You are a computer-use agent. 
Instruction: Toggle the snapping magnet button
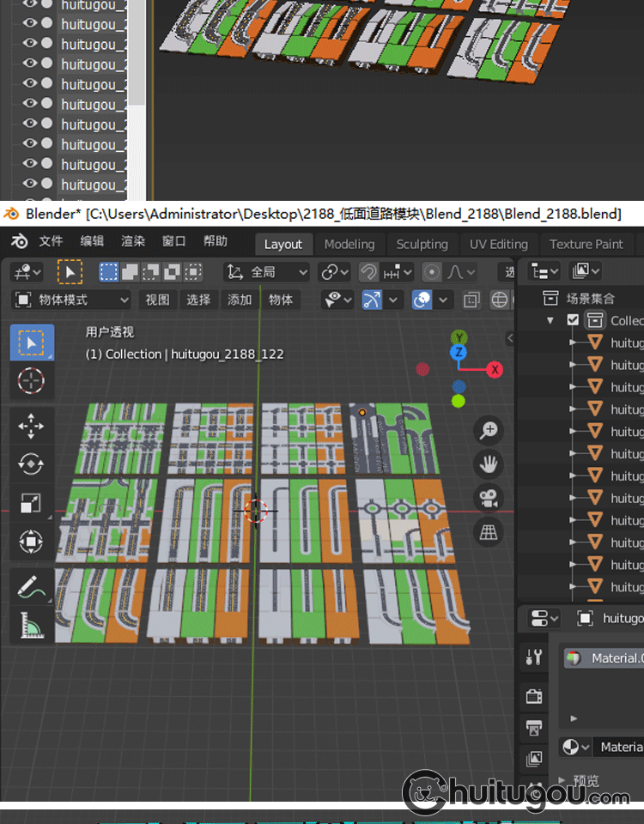[368, 272]
